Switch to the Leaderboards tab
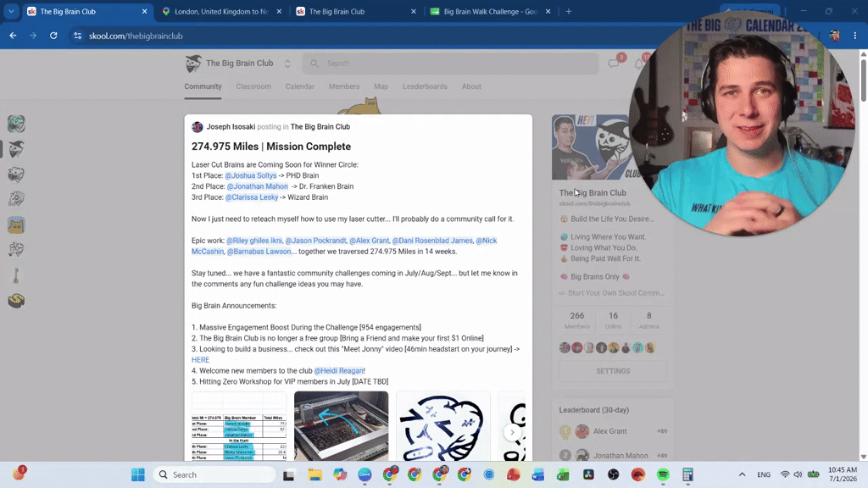868x488 pixels. pos(425,86)
